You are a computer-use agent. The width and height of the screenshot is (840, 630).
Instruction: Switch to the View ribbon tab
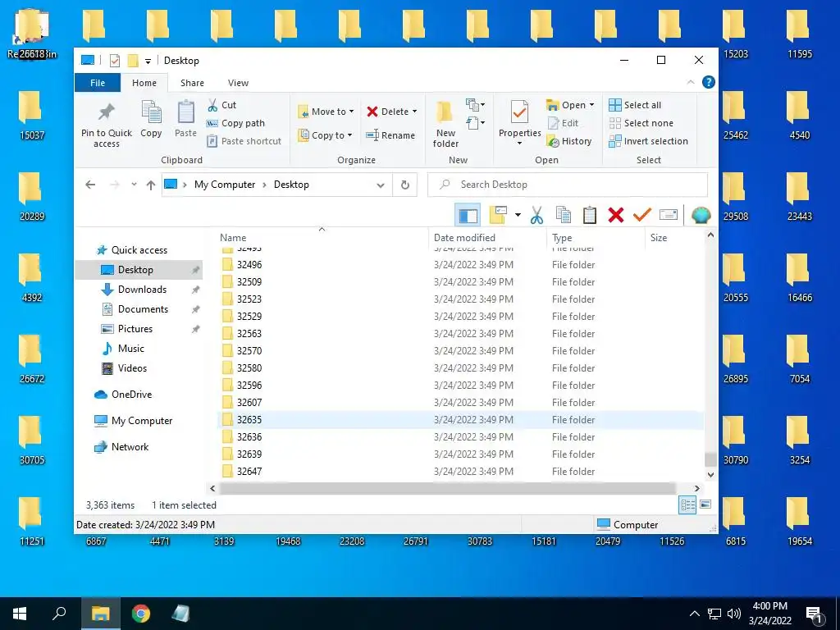[239, 83]
